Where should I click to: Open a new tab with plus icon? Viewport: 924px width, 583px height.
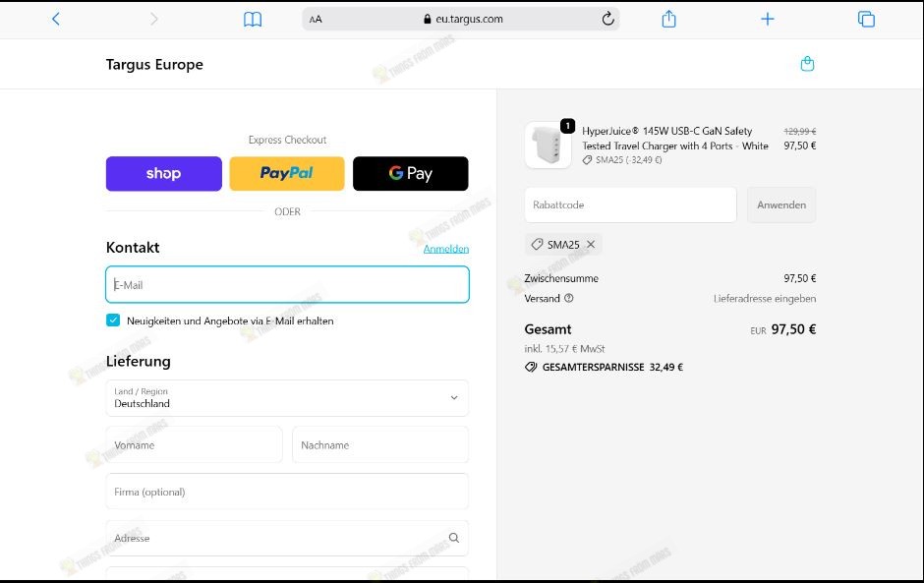point(768,19)
